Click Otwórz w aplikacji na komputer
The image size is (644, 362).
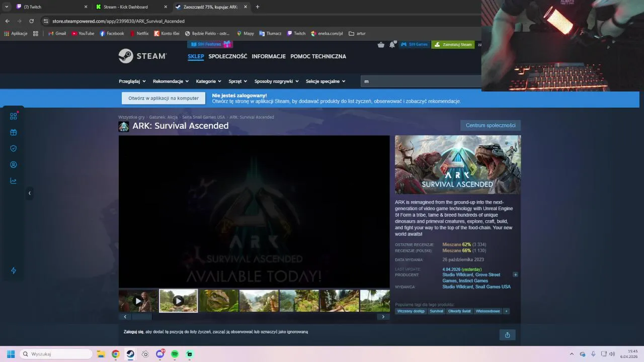tap(164, 98)
